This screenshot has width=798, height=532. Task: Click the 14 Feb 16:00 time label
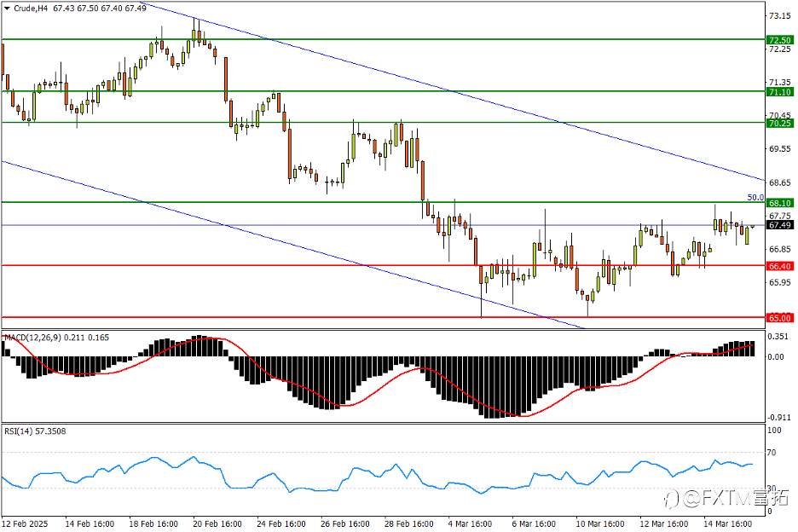click(90, 523)
